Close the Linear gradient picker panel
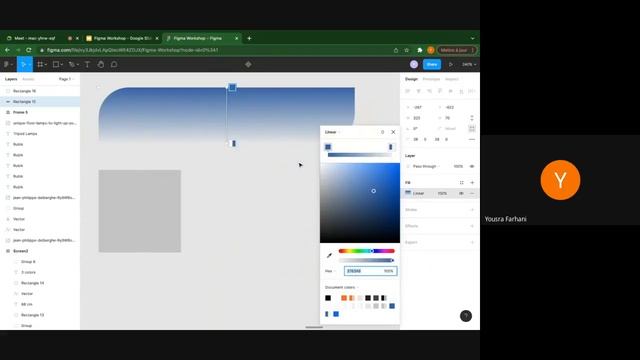Image resolution: width=640 pixels, height=360 pixels. click(x=393, y=132)
